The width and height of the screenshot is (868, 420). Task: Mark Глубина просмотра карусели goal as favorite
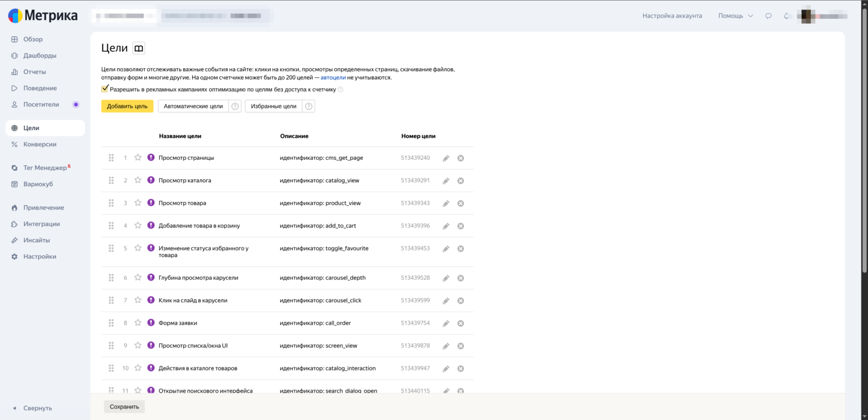137,278
